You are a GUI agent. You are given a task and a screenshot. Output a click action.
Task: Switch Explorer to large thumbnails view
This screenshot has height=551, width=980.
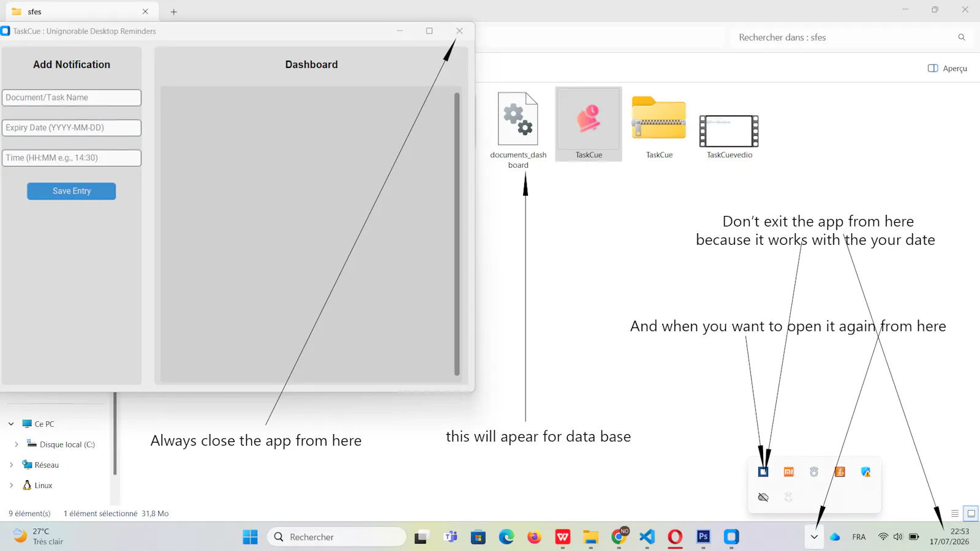click(x=971, y=514)
